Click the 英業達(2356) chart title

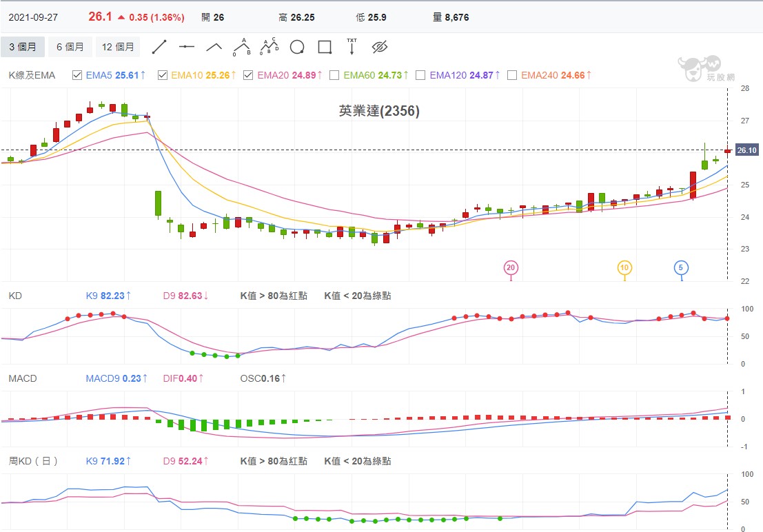(379, 111)
